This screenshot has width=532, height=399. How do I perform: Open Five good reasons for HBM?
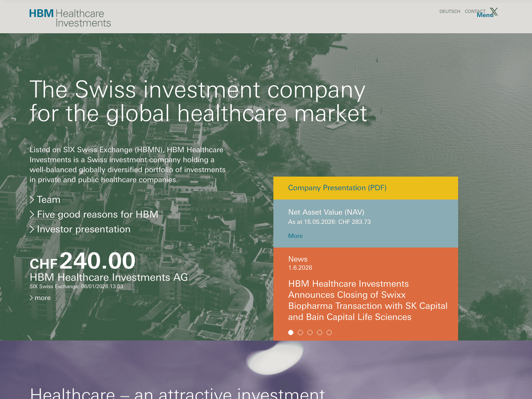coord(94,214)
